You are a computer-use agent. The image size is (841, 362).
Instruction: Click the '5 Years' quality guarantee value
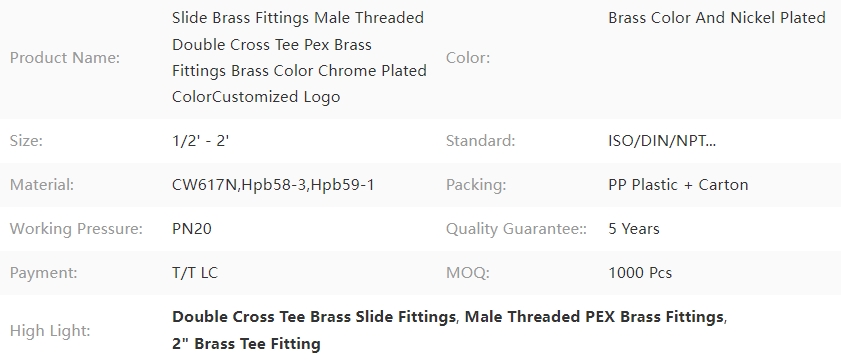click(633, 229)
